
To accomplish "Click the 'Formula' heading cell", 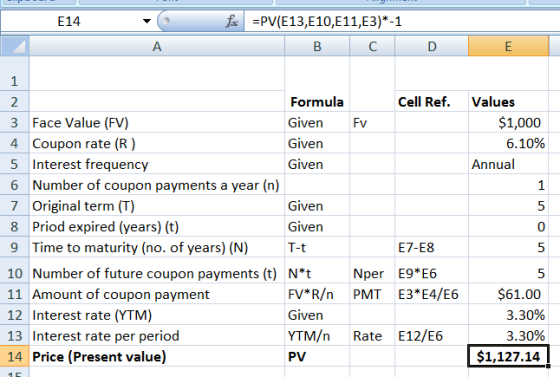I will [x=317, y=102].
